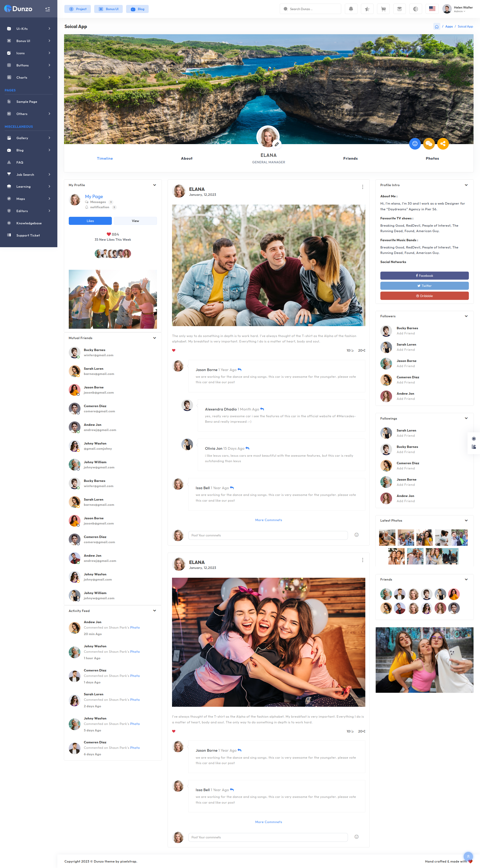Expand the Charts sidebar menu
The image size is (480, 868).
29,77
